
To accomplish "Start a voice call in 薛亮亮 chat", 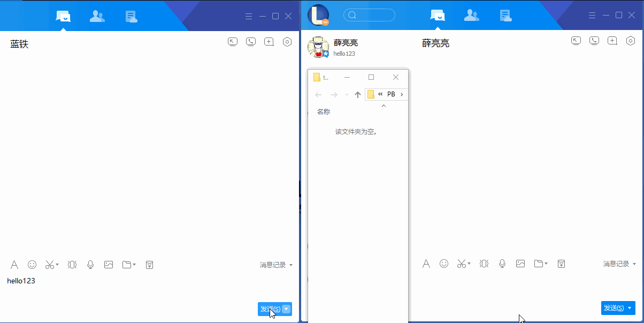I will click(594, 41).
